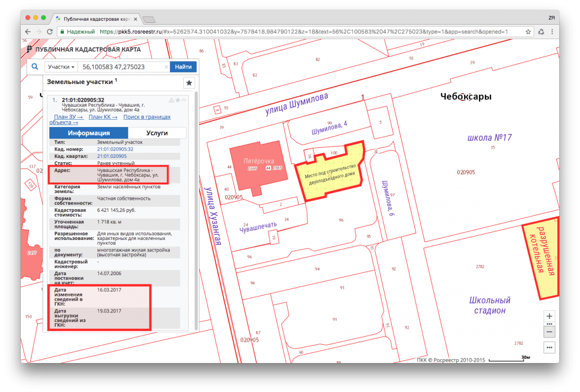Open the План ЗУ link

[69, 117]
